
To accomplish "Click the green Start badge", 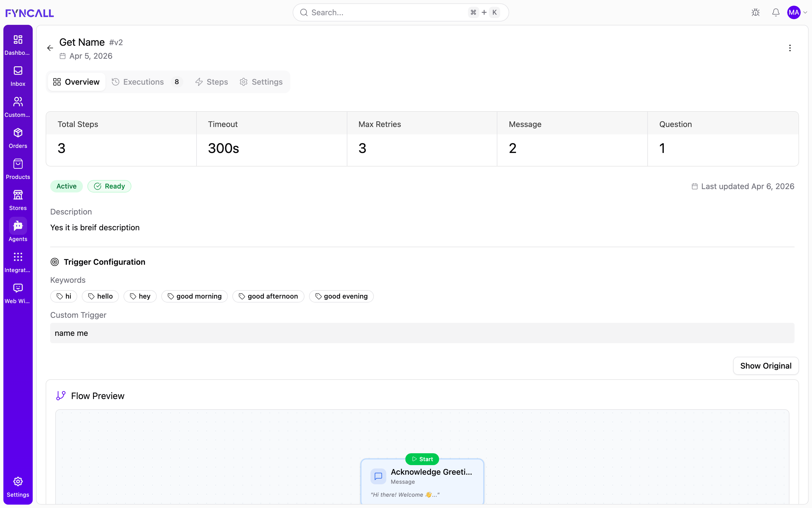I will pos(422,459).
